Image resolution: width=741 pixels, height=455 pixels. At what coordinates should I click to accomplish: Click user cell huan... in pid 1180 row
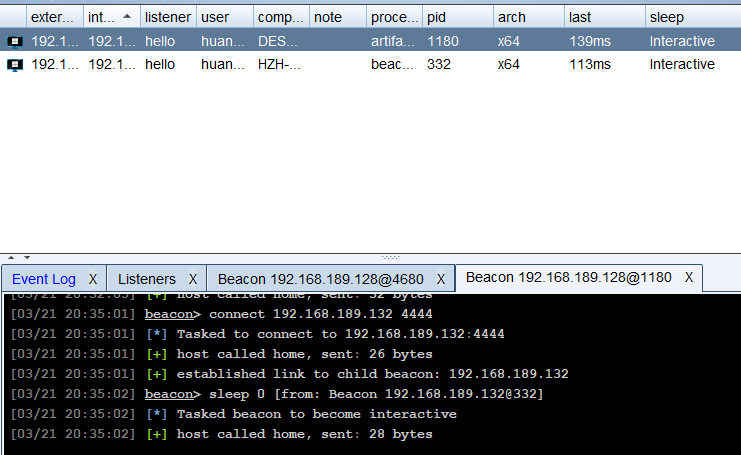coord(223,41)
